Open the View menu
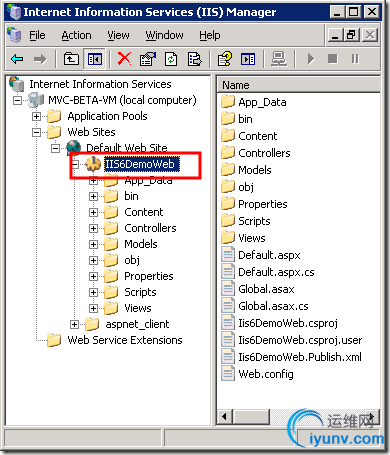 118,35
